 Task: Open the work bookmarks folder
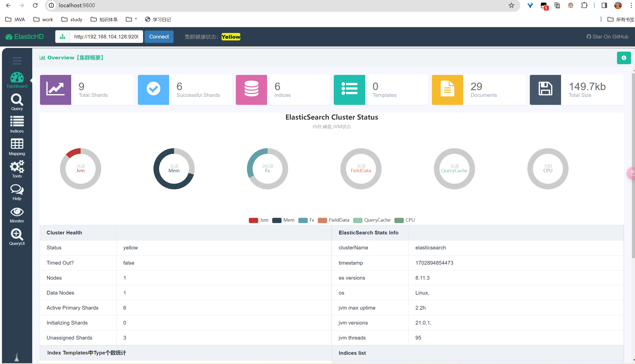coord(43,19)
